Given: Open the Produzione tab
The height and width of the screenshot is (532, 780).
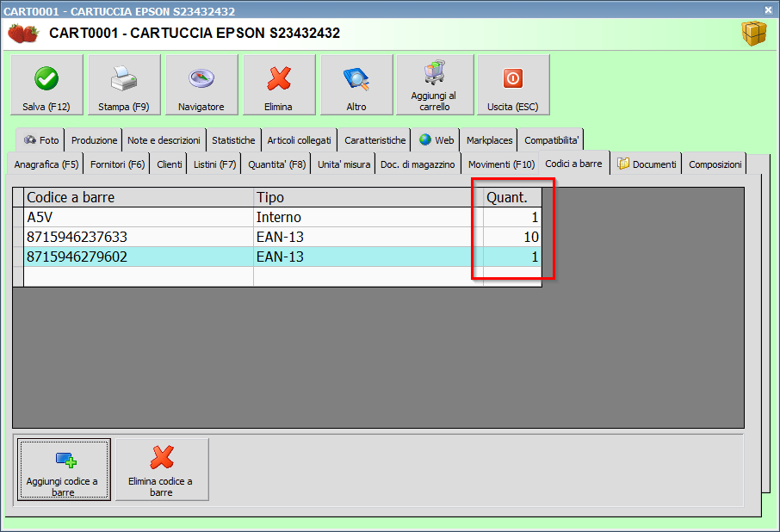Looking at the screenshot, I should [94, 140].
